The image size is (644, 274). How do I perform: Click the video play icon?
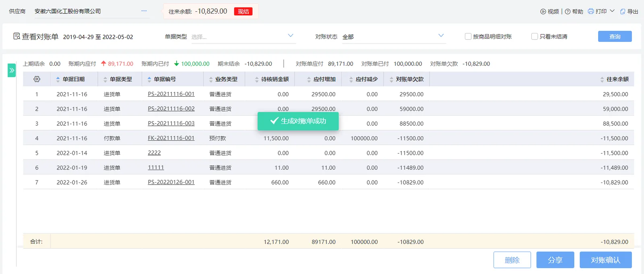[x=543, y=12]
